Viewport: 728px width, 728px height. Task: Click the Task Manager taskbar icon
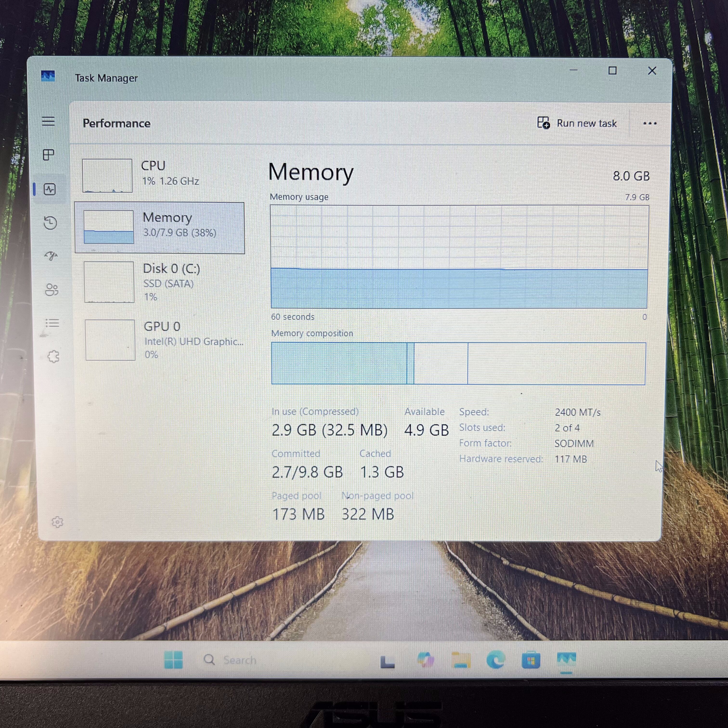tap(566, 660)
